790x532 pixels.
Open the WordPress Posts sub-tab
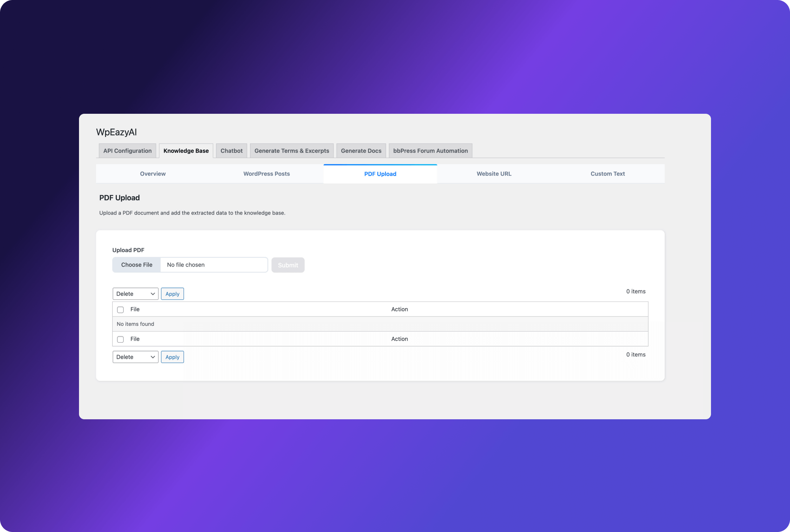(266, 174)
